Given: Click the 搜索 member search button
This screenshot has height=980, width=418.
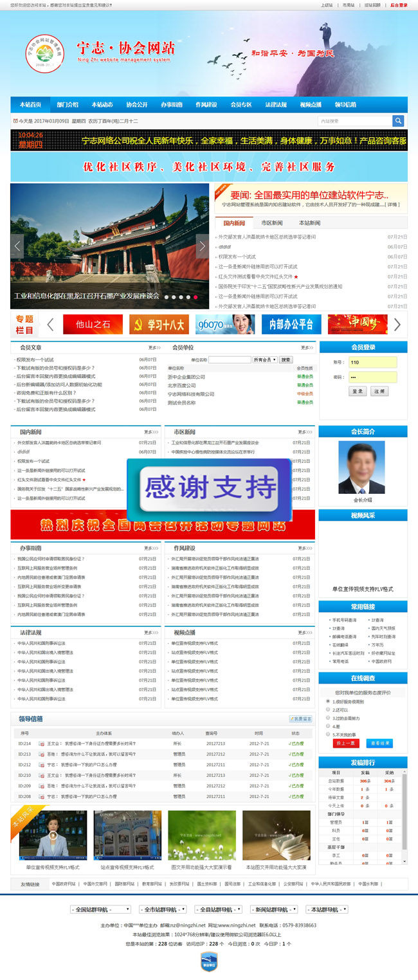Looking at the screenshot, I should point(286,360).
